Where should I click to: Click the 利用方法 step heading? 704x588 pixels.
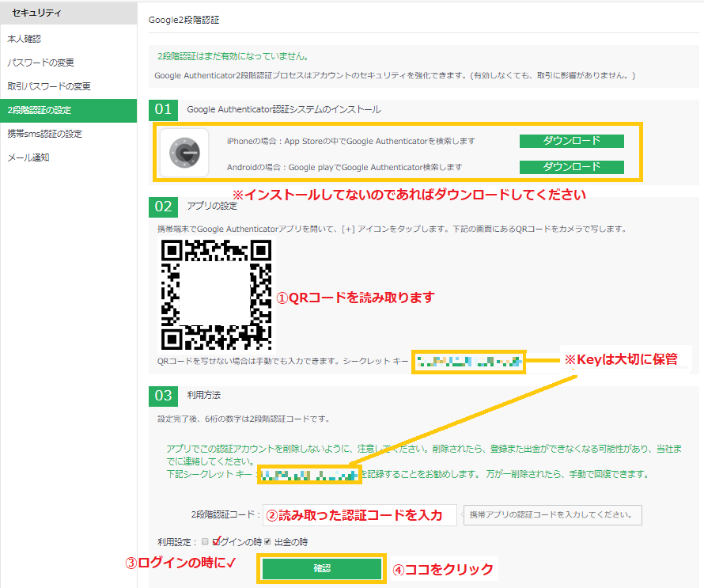(x=203, y=395)
